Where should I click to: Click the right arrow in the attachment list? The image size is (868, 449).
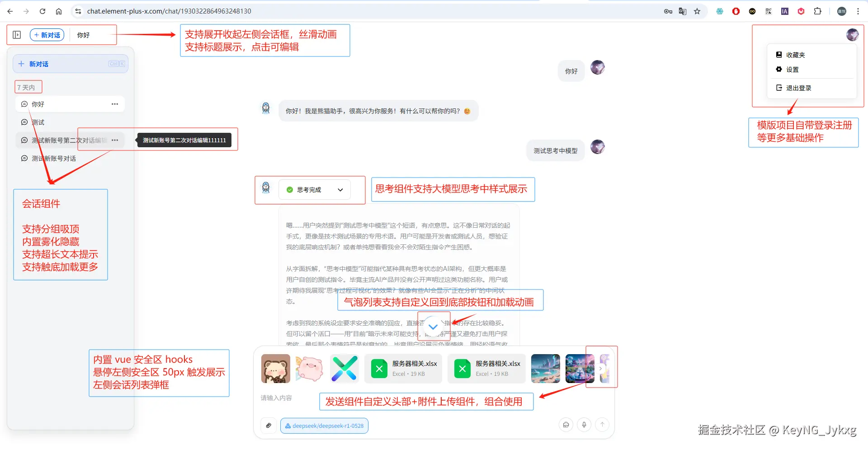pyautogui.click(x=600, y=368)
